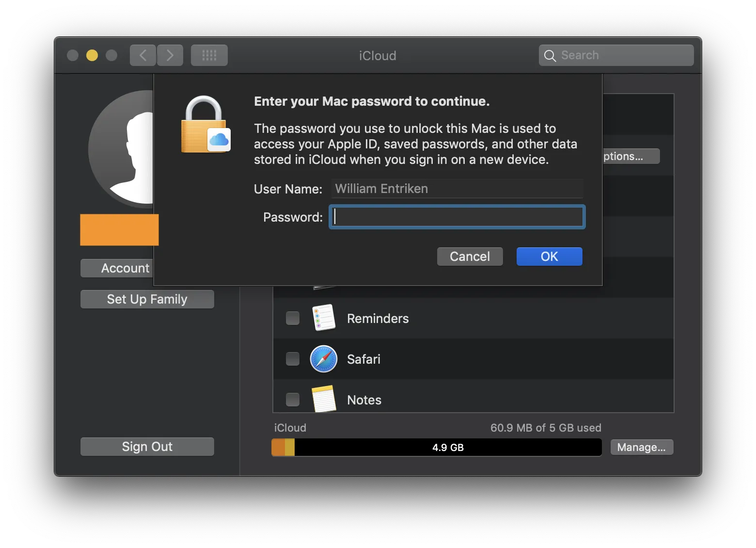Screen dimensions: 756x548
Task: Click the search magnifier icon
Action: (x=550, y=56)
